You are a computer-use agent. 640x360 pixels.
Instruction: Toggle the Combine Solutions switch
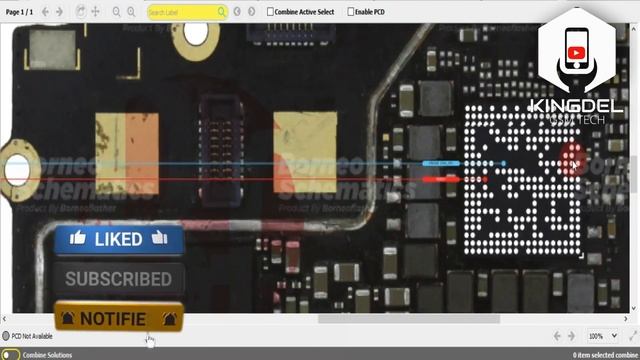pos(10,354)
